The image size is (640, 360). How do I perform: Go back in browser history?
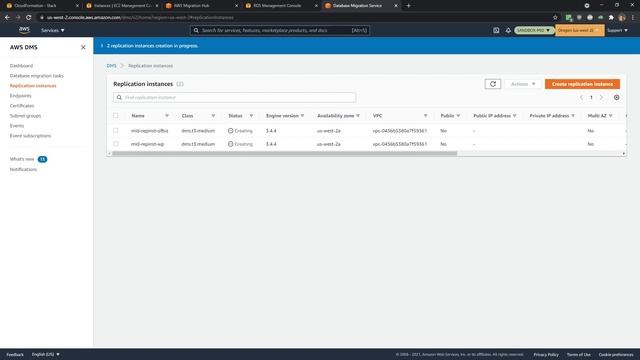coord(7,18)
